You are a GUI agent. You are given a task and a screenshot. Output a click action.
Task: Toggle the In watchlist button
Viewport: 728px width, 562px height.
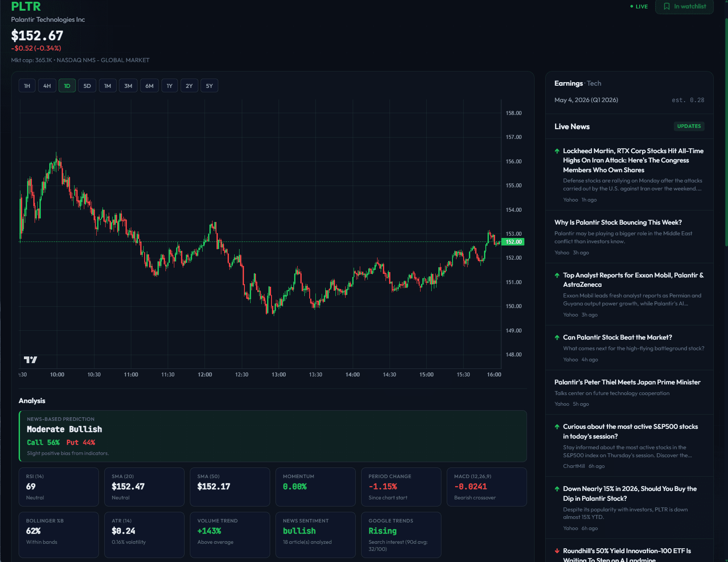[x=685, y=7]
